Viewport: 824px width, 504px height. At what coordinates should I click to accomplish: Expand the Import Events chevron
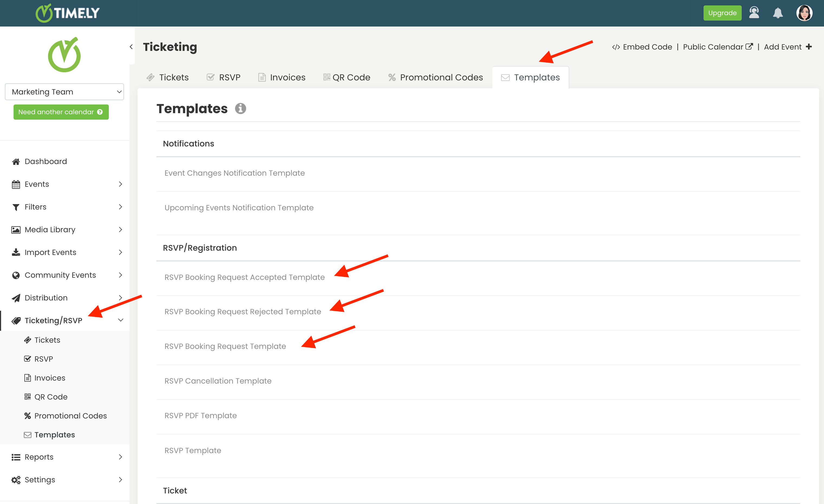(120, 253)
